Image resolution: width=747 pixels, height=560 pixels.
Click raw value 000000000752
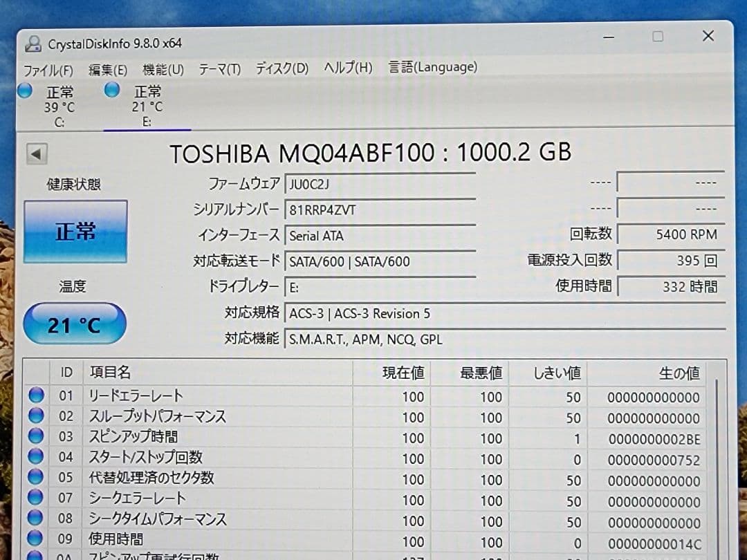point(654,460)
